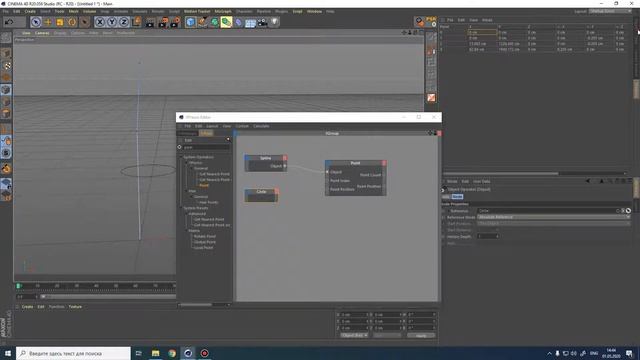
Task: Click the Windows taskbar search box
Action: [x=73, y=353]
